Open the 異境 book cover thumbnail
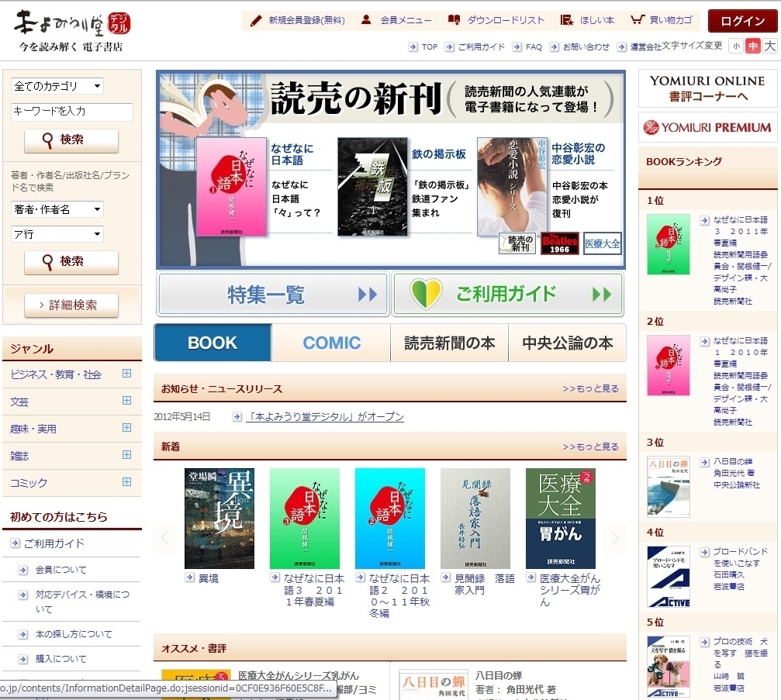Viewport: 781px width, 700px height. tap(219, 519)
